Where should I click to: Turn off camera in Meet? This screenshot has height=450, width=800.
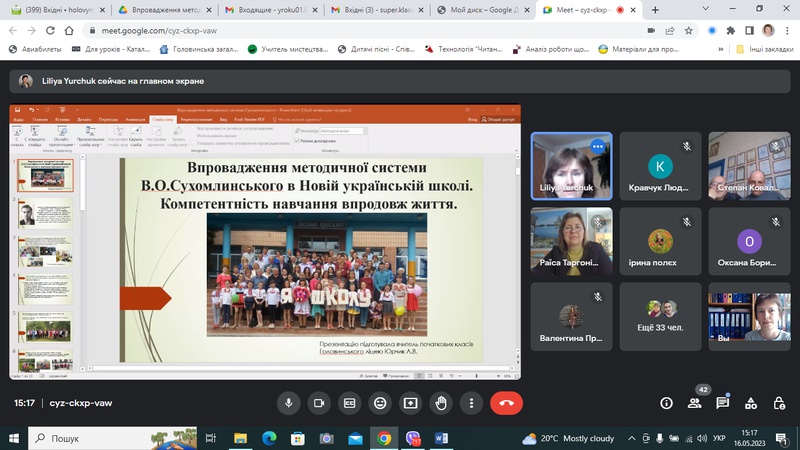[x=319, y=403]
